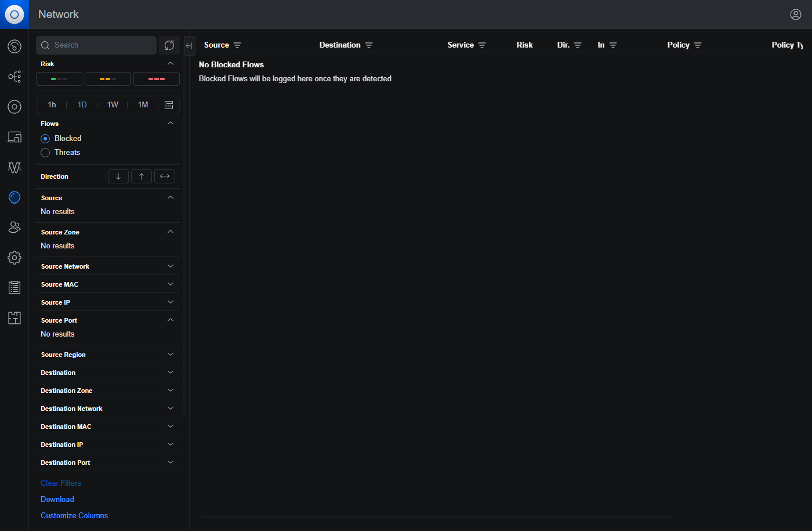Open the custom date range calendar icon
This screenshot has width=812, height=531.
[169, 105]
